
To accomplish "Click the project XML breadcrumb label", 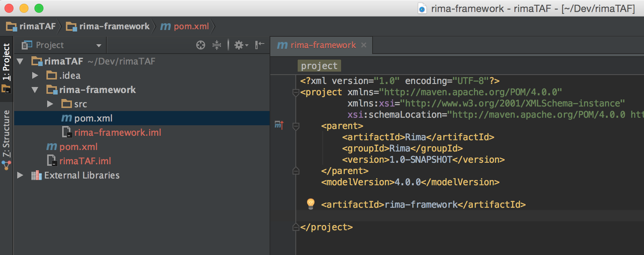I will pos(319,66).
